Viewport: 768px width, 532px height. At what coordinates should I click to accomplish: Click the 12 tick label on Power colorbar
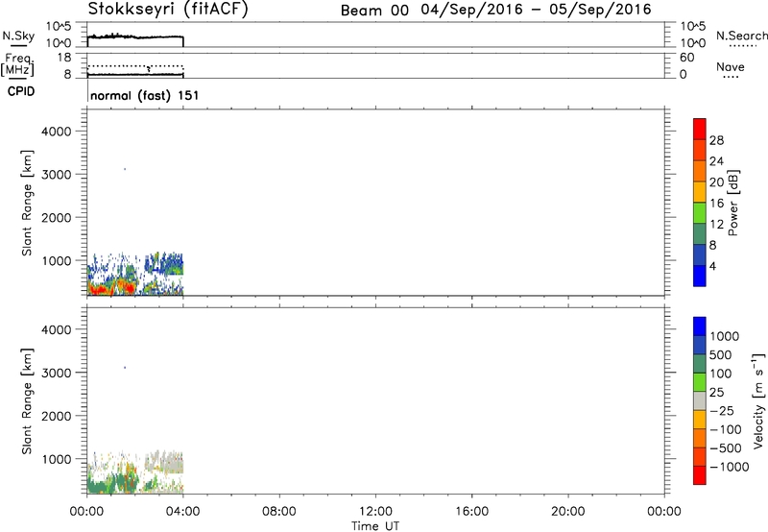pos(716,225)
